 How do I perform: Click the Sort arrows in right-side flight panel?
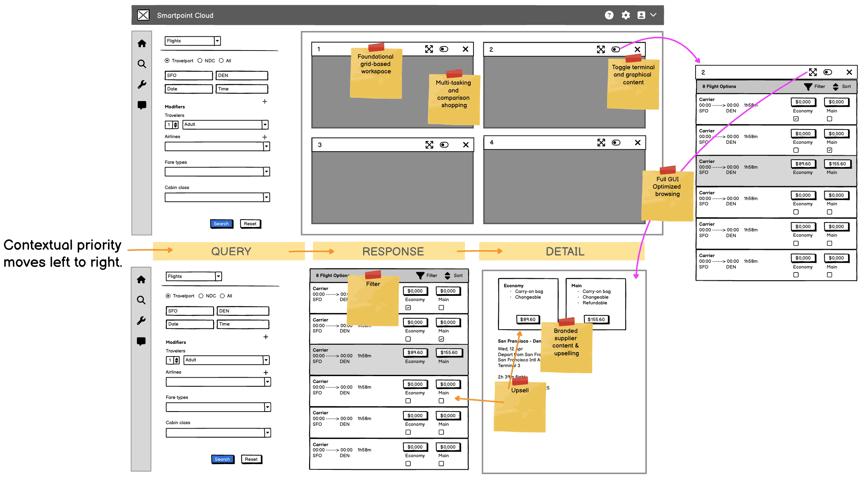coord(836,86)
